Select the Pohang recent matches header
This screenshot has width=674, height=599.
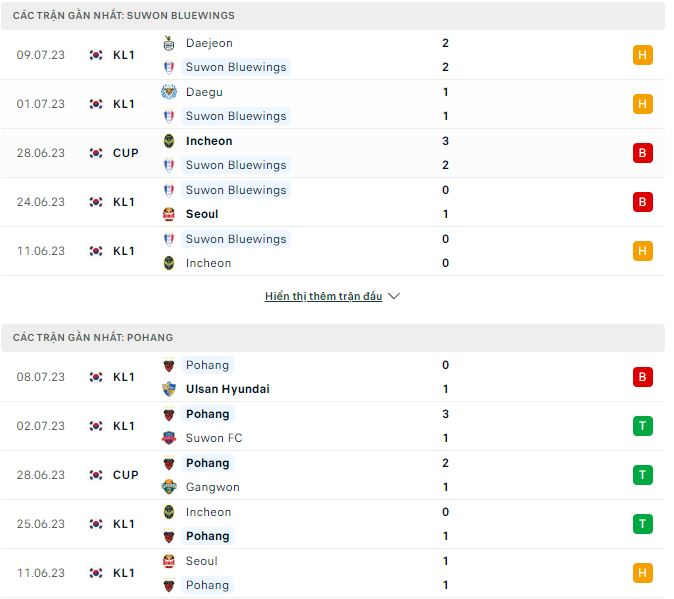(98, 338)
